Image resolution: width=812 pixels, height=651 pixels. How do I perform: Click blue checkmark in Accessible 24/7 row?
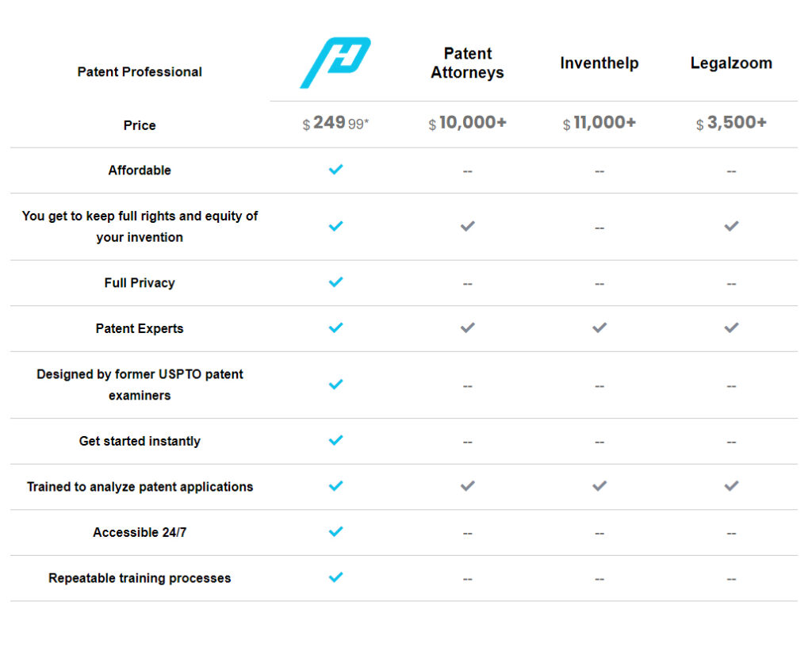pos(335,532)
